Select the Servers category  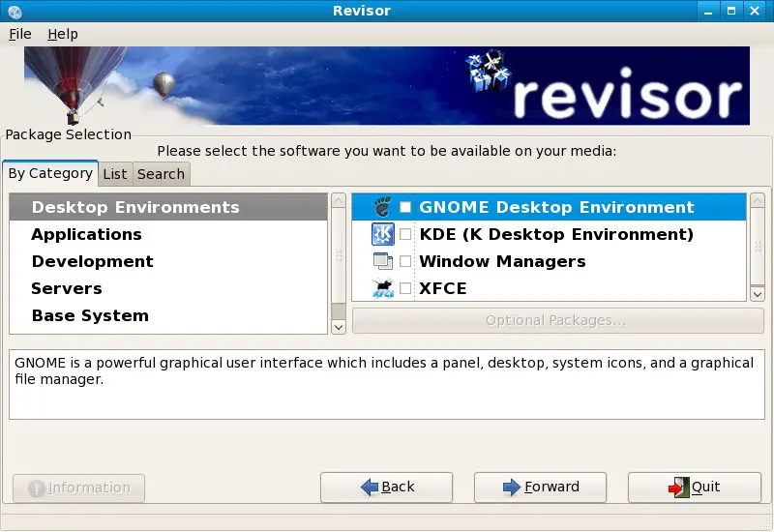click(x=168, y=288)
